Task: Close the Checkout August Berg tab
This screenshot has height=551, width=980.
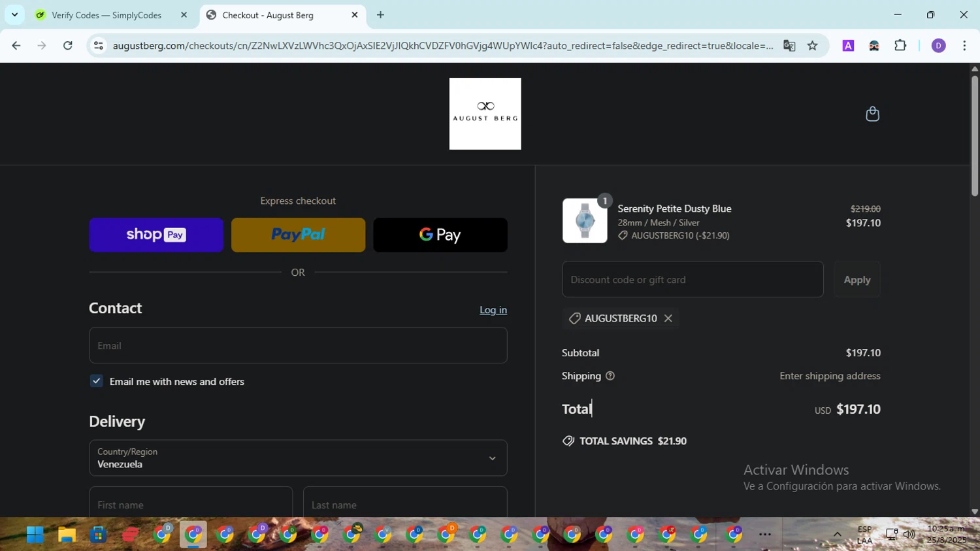Action: tap(355, 15)
